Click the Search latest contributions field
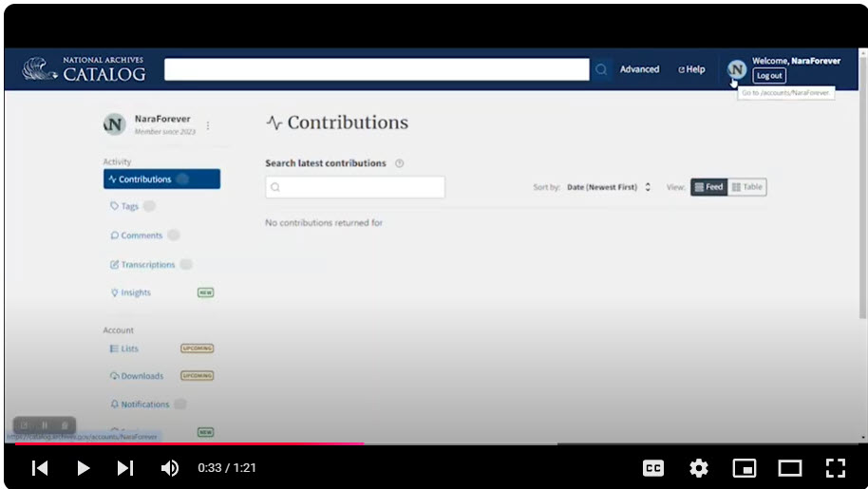The width and height of the screenshot is (868, 489). (x=355, y=187)
